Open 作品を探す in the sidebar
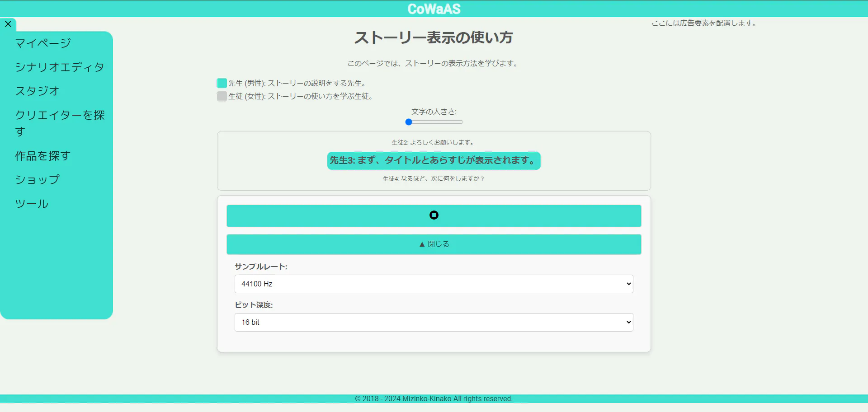The image size is (868, 412). pos(43,156)
